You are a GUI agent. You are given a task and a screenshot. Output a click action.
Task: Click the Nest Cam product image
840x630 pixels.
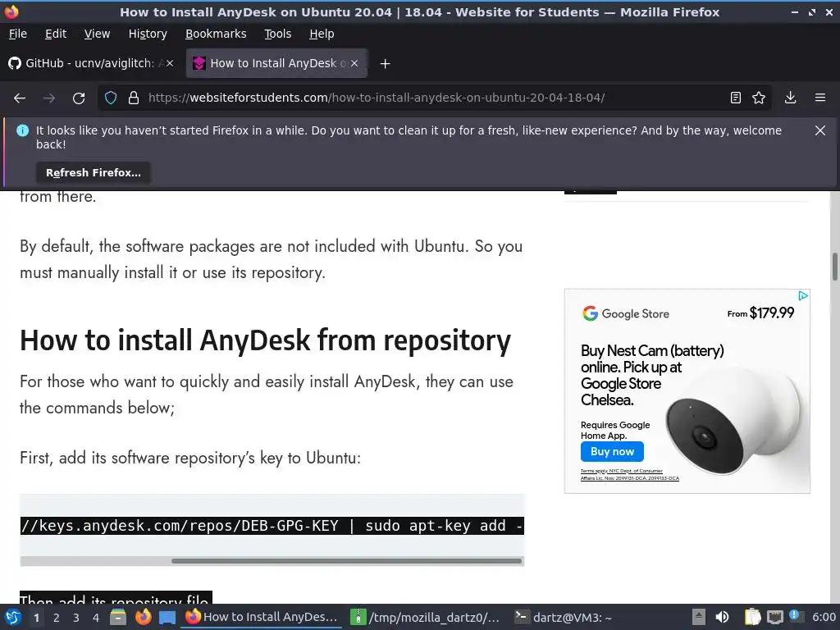pos(733,420)
